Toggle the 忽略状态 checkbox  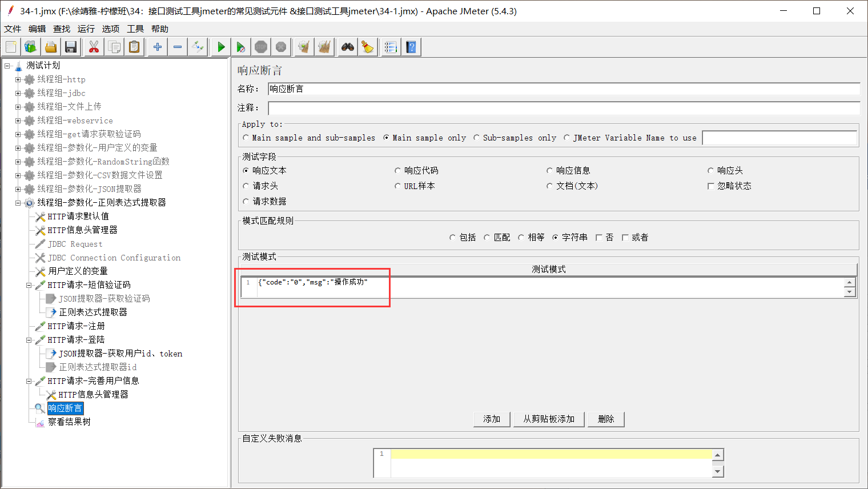pyautogui.click(x=729, y=186)
